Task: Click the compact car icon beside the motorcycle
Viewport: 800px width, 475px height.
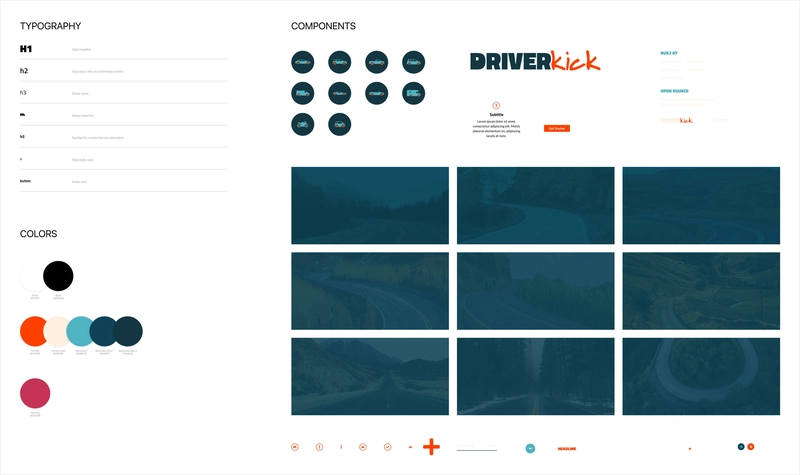Action: point(340,124)
